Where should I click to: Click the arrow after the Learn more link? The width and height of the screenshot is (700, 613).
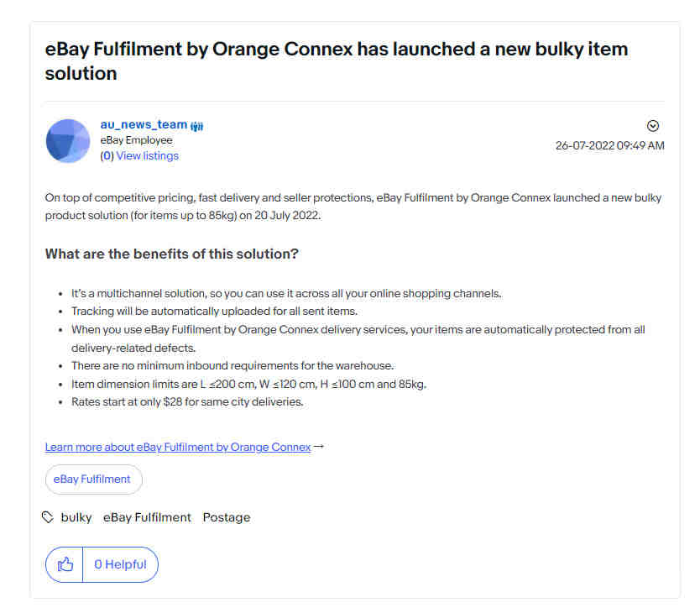click(319, 447)
